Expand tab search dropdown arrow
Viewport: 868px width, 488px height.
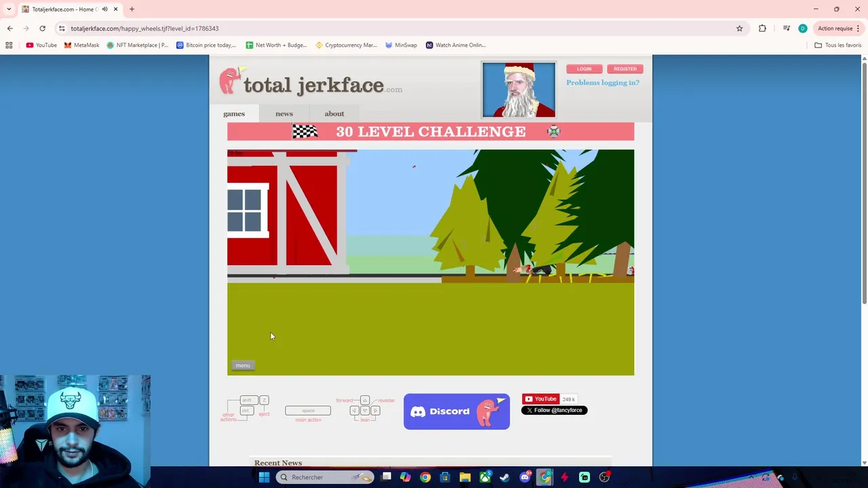pos(9,9)
